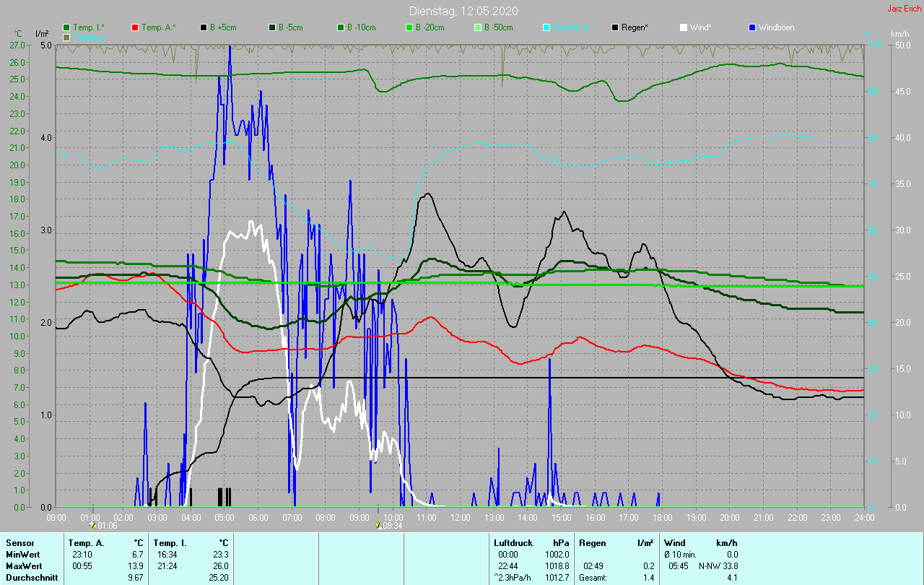The image size is (924, 585).
Task: Click the time marker labeled 09:34
Action: click(378, 526)
